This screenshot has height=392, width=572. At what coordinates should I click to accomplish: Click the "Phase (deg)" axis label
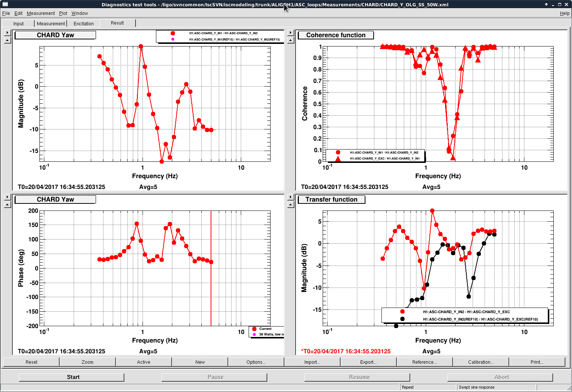[x=21, y=268]
